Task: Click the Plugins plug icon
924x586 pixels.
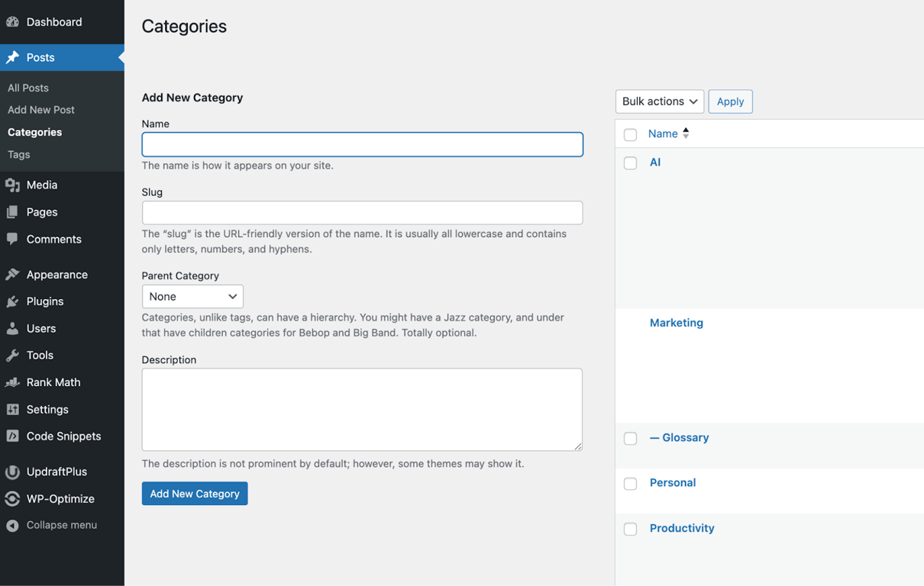Action: coord(13,301)
